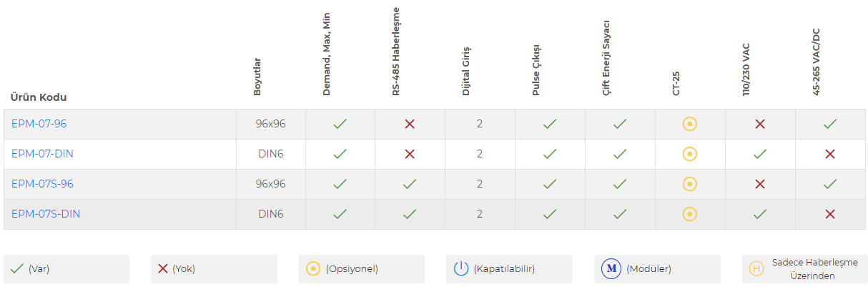Viewport: 868px width, 287px height.
Task: Click green check for EPM-07-DIN 110/230 VAC
Action: point(760,154)
